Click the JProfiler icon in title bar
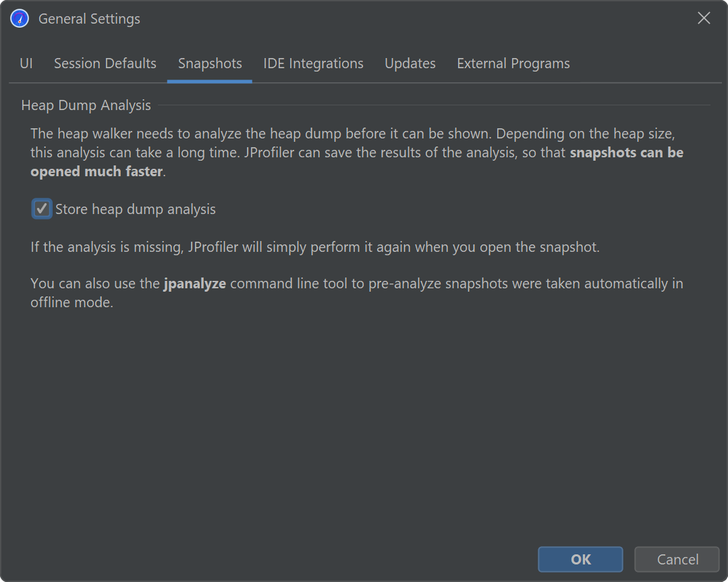 pos(20,19)
